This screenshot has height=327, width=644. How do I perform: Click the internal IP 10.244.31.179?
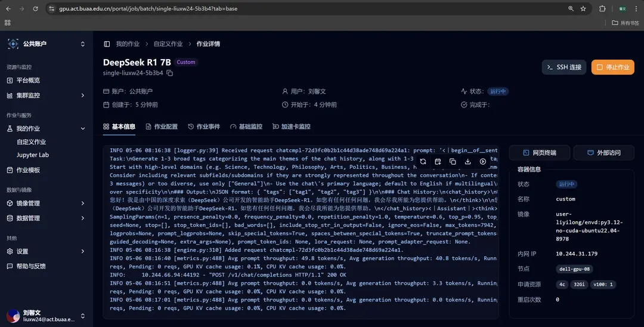[x=577, y=254]
